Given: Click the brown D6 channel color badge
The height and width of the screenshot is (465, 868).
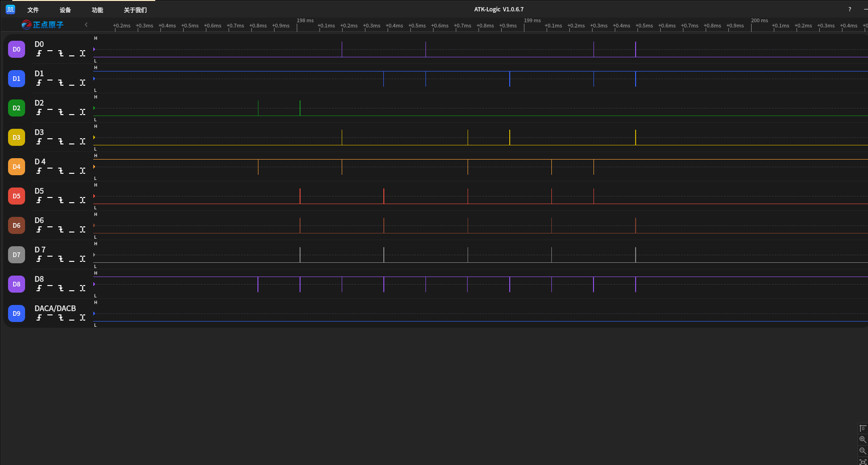Looking at the screenshot, I should 17,225.
